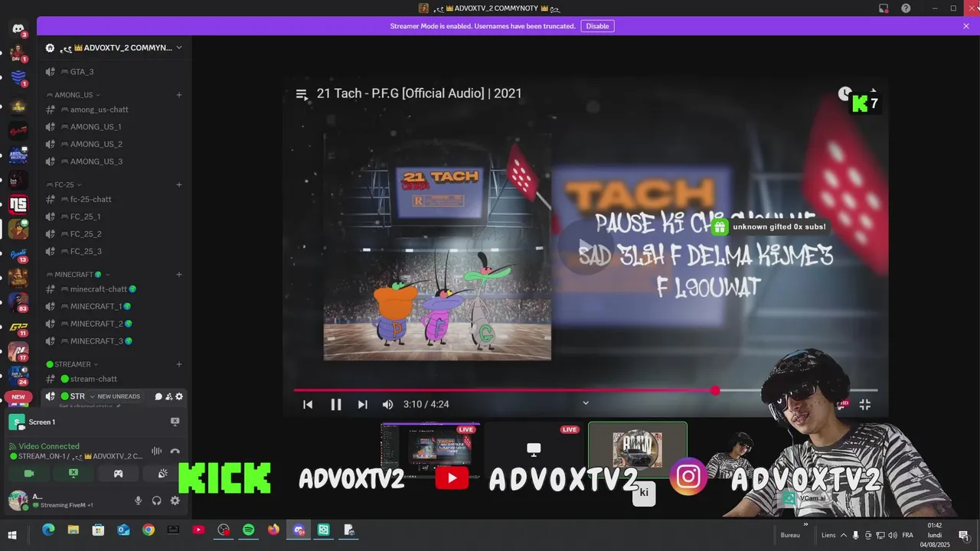Start an activity with gamepad icon

tap(118, 474)
